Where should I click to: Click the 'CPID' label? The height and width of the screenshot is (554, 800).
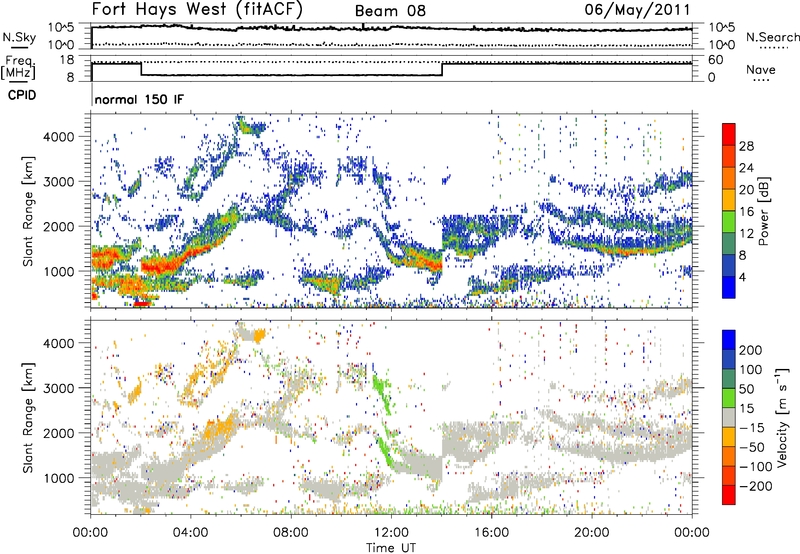tap(22, 95)
